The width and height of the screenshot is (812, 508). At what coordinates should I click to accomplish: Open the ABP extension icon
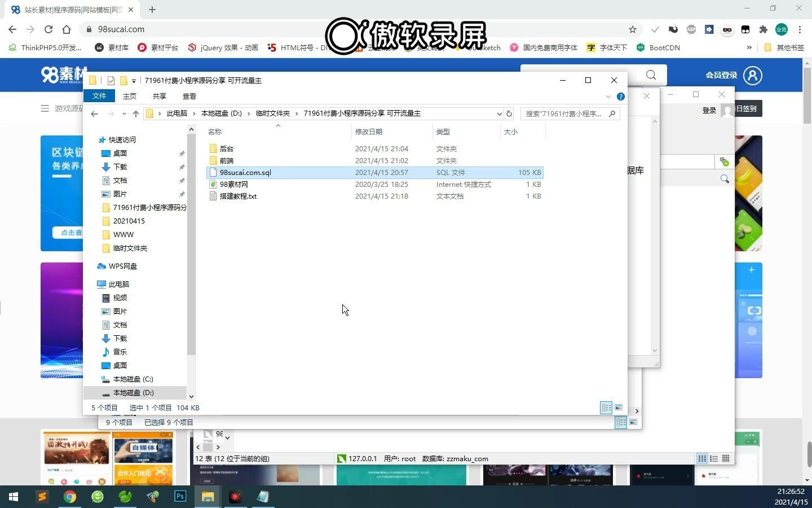[691, 29]
